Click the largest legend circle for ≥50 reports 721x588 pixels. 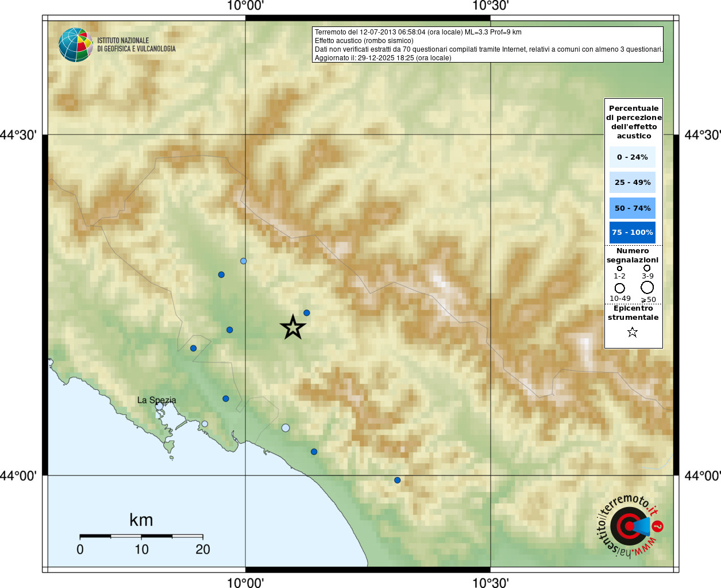(x=647, y=287)
